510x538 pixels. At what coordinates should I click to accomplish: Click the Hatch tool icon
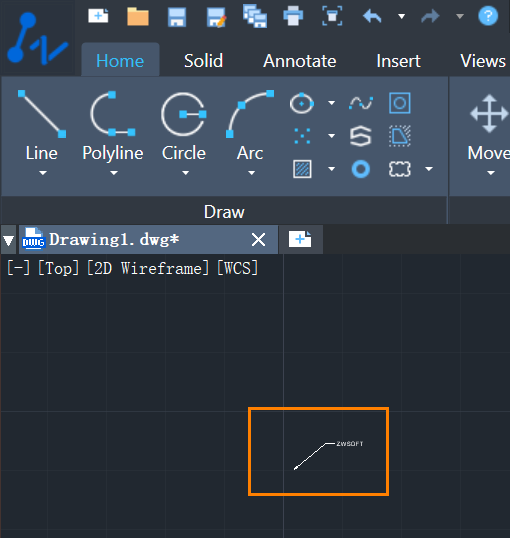(302, 169)
